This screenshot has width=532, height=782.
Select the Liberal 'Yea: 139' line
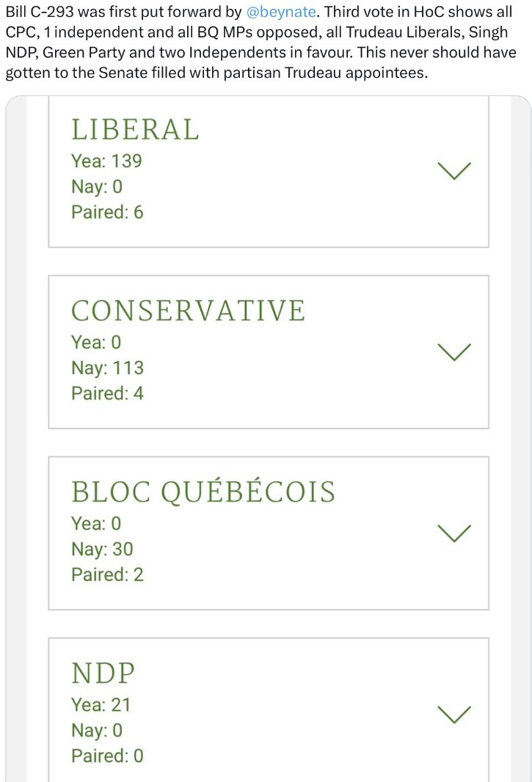pyautogui.click(x=106, y=161)
